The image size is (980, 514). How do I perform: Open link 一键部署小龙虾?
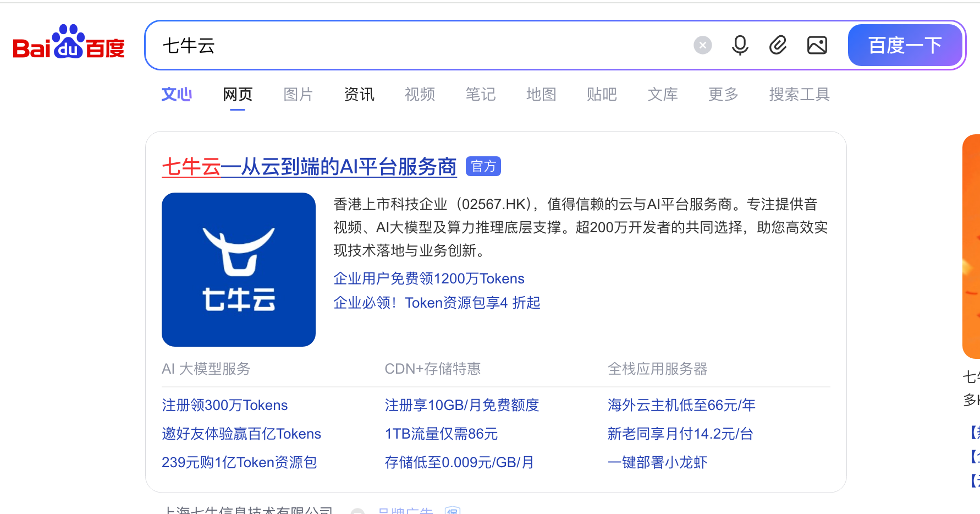tap(657, 462)
